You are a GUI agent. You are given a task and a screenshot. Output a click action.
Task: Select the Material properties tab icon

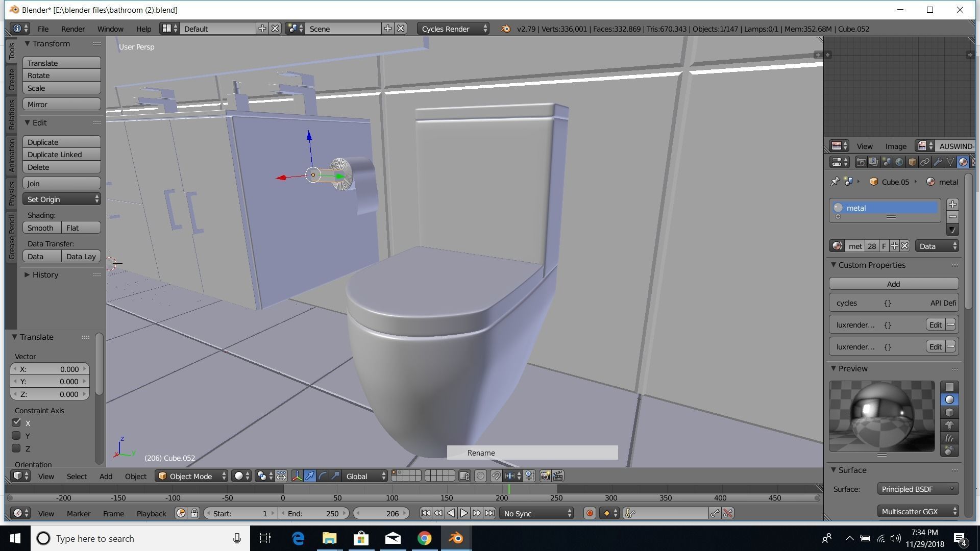tap(963, 162)
